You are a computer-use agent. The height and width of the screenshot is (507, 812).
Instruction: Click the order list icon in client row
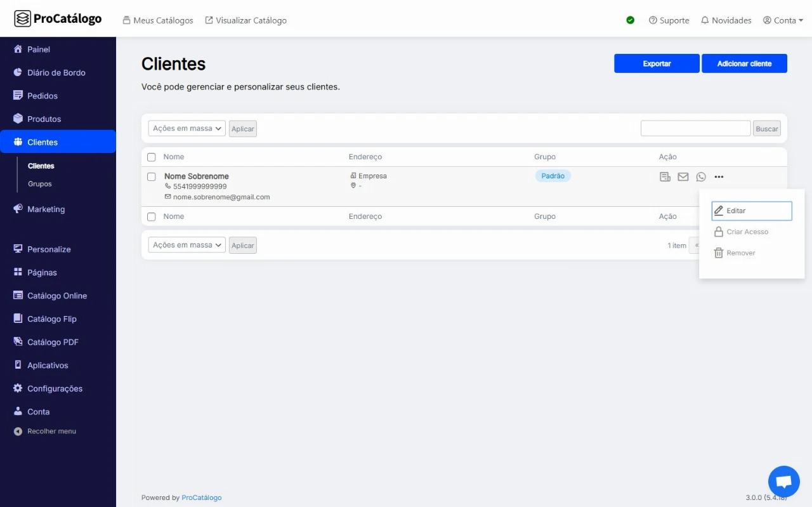[665, 177]
